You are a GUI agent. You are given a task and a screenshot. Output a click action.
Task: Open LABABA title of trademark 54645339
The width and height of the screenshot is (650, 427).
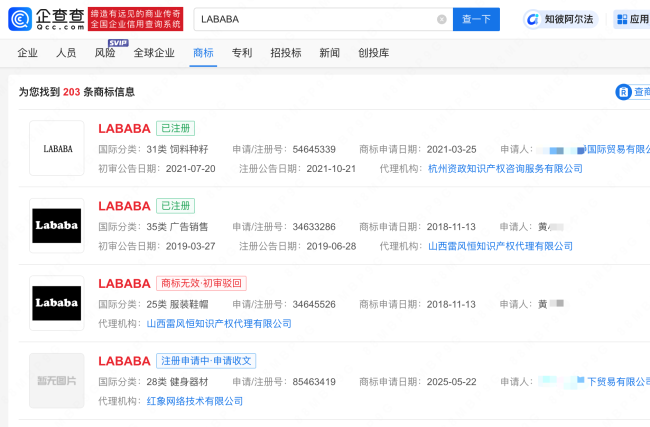124,129
